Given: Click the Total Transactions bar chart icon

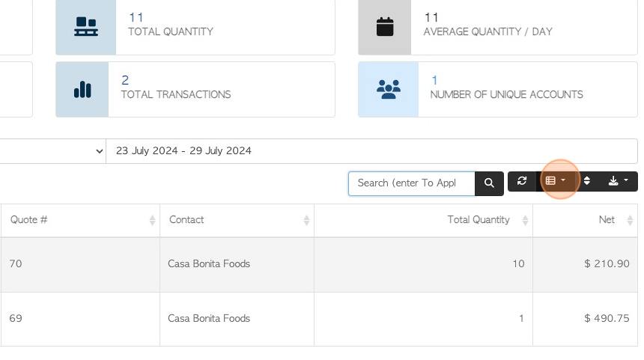Looking at the screenshot, I should [82, 90].
